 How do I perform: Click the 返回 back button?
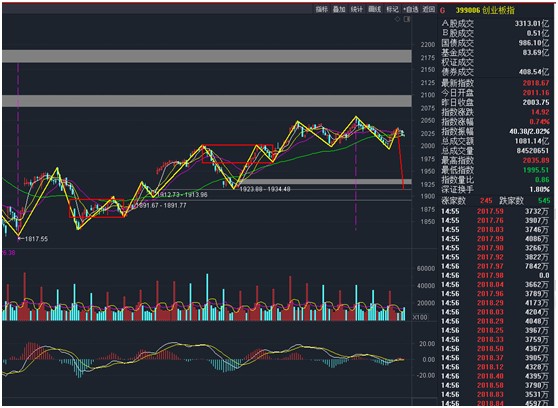coord(428,9)
